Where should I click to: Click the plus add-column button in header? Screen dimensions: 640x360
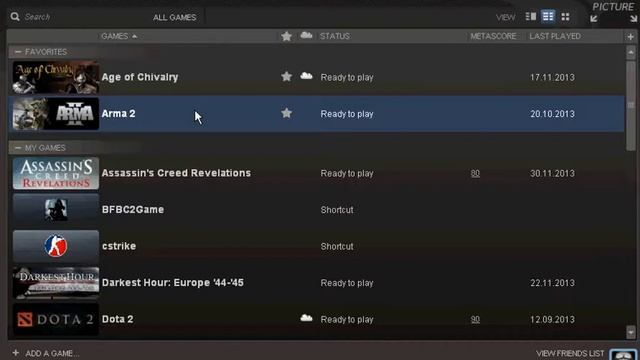(630, 37)
